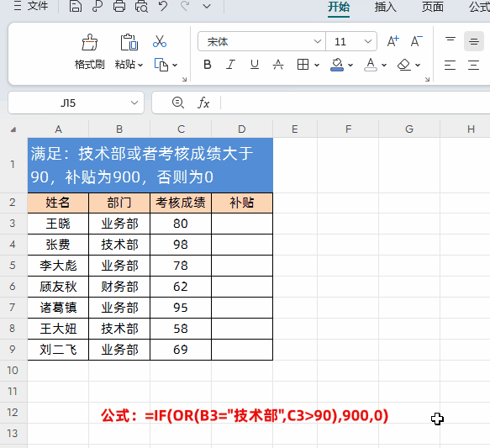Click the Save icon in quick access toolbar
This screenshot has width=490, height=448.
point(76,6)
